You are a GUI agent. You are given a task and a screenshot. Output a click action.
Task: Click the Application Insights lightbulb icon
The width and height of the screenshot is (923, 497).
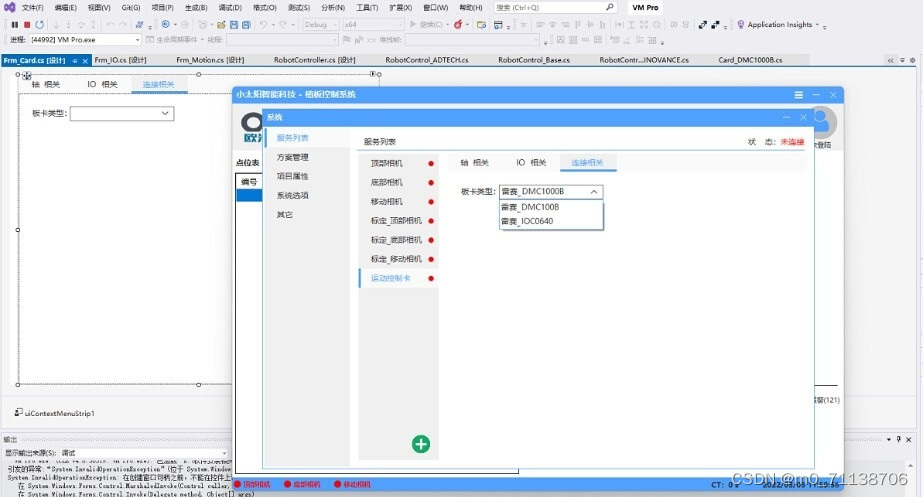[x=741, y=25]
